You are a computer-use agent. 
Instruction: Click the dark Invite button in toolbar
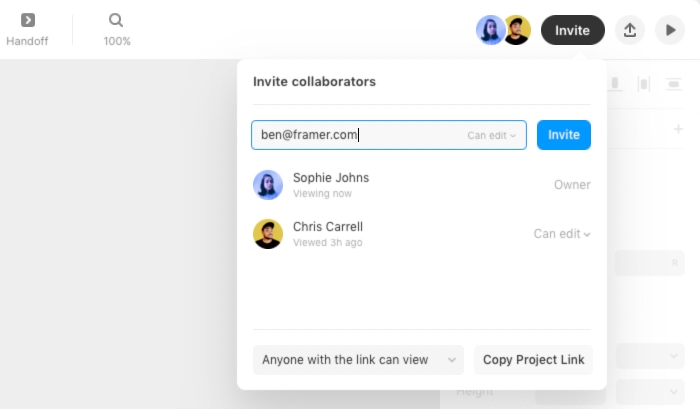coord(572,30)
